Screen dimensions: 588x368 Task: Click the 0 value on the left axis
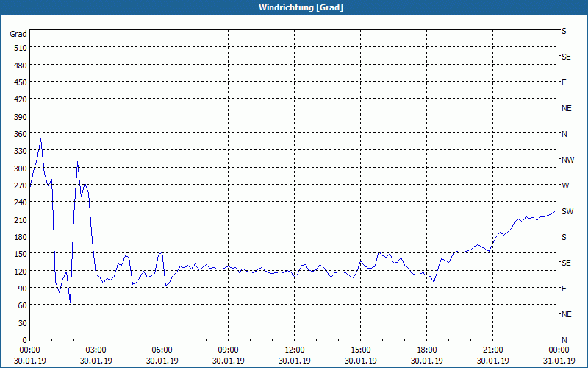point(25,340)
